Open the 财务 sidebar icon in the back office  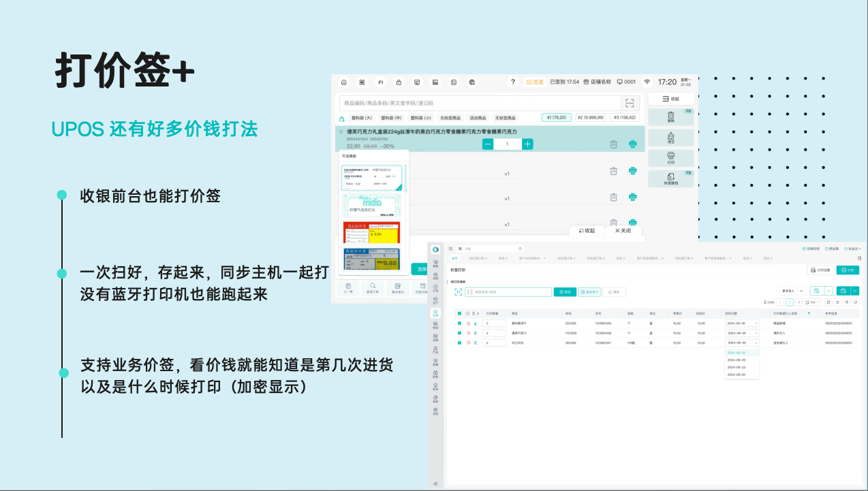(x=435, y=374)
